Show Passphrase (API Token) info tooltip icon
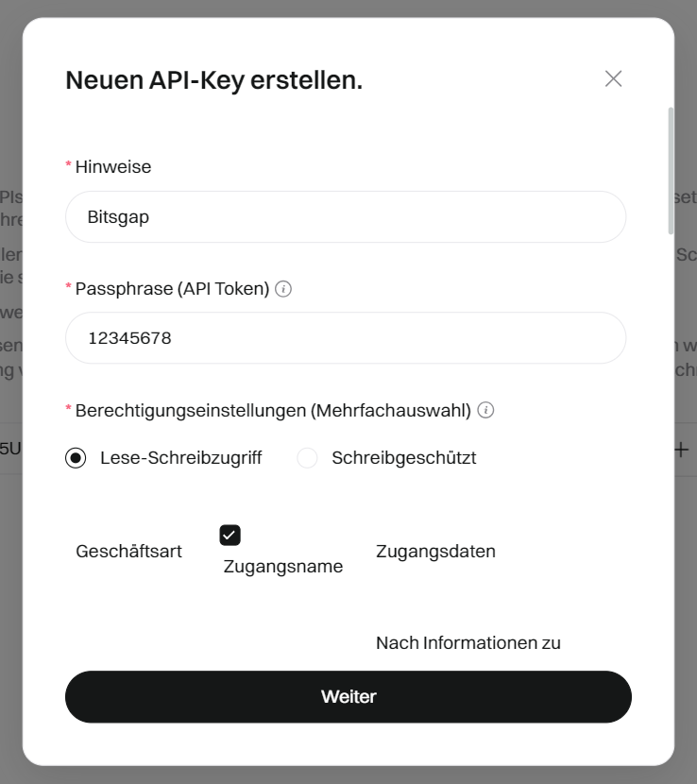 283,289
